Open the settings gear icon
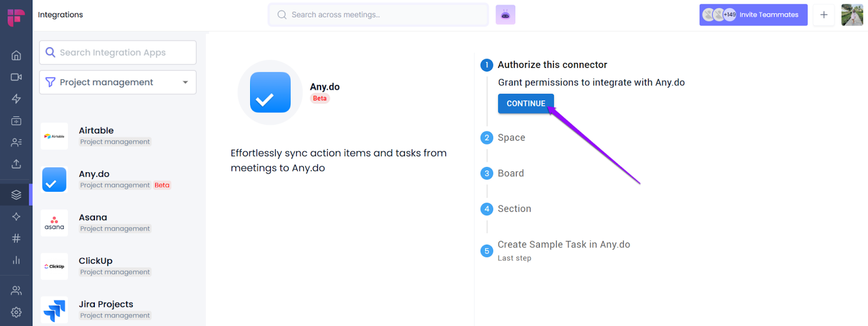868x326 pixels. click(16, 312)
